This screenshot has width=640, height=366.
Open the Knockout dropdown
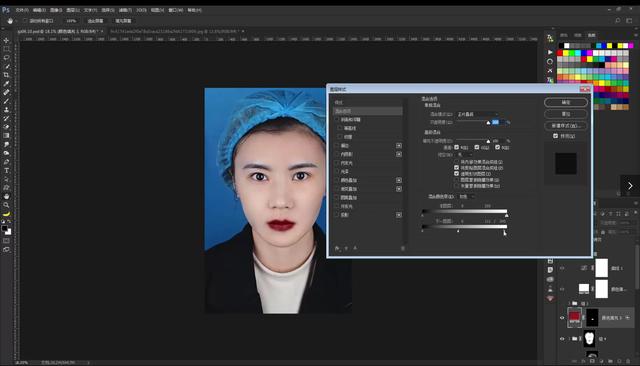pyautogui.click(x=465, y=155)
